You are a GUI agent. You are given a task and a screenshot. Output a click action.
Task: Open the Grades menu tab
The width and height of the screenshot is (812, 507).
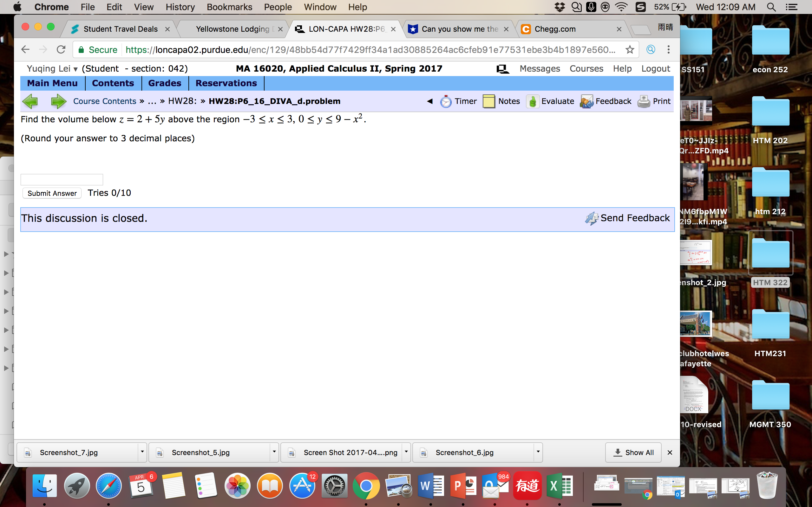pyautogui.click(x=164, y=83)
